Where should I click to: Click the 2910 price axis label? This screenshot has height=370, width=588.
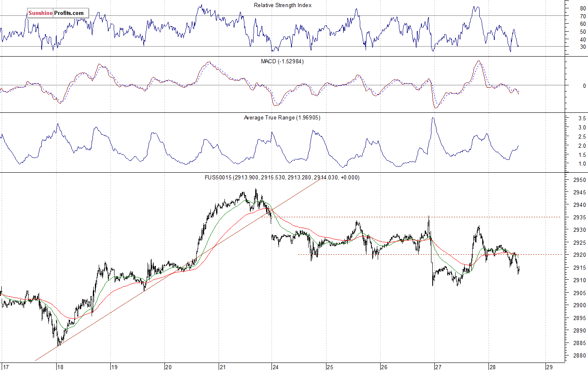coord(580,280)
